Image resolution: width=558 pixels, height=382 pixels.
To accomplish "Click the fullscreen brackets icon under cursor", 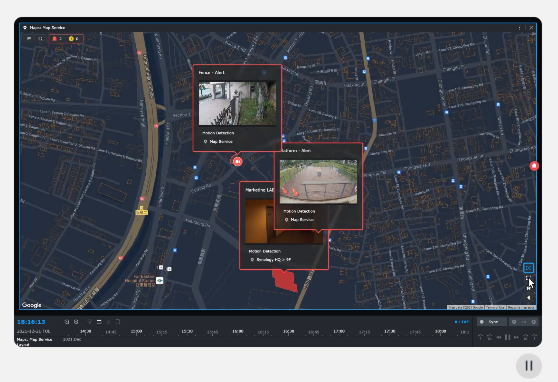I will click(x=528, y=278).
